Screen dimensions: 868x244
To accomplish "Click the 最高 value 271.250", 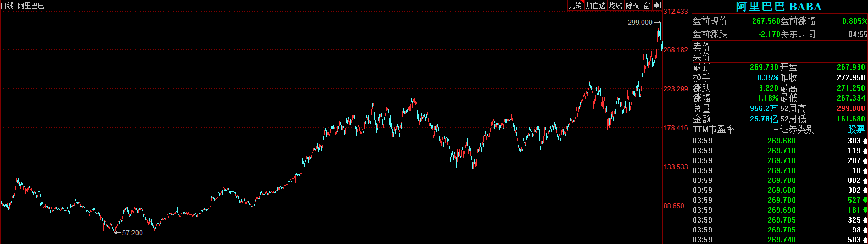I will coord(851,88).
